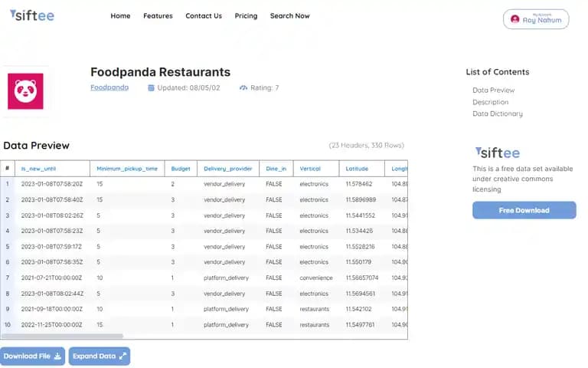Click the Foodpanda panda logo thumbnail
The height and width of the screenshot is (368, 588).
tap(25, 91)
